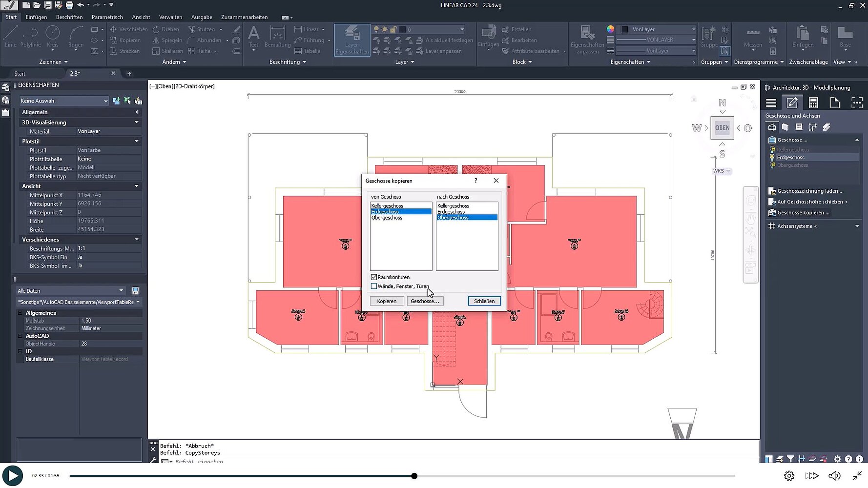
Task: Uncheck the Raumkonturen checkbox
Action: coord(374,277)
